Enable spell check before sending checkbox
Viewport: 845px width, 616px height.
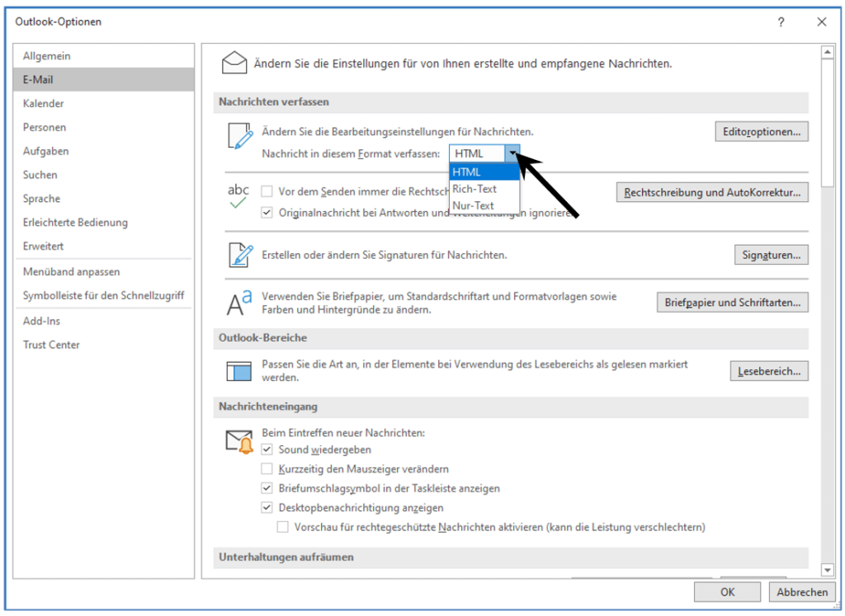(x=267, y=191)
